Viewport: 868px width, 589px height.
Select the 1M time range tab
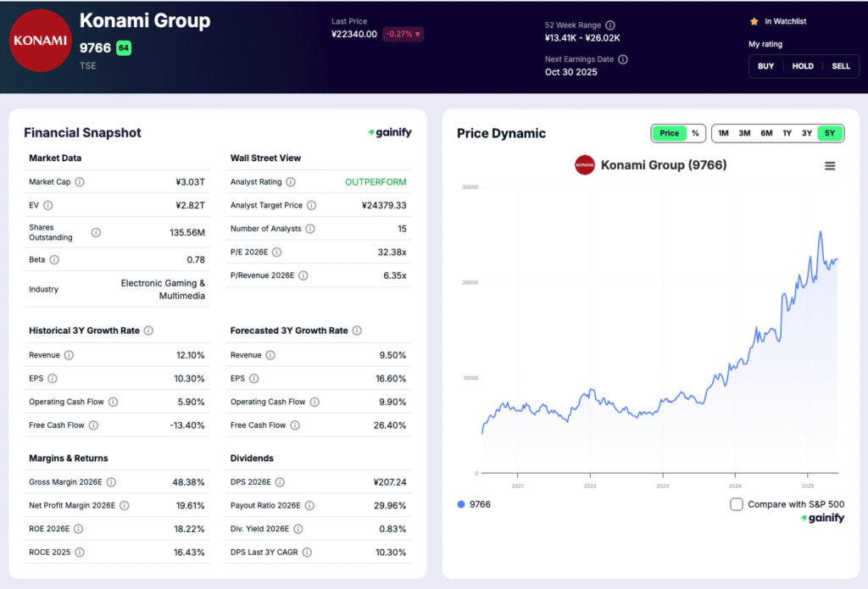tap(723, 133)
